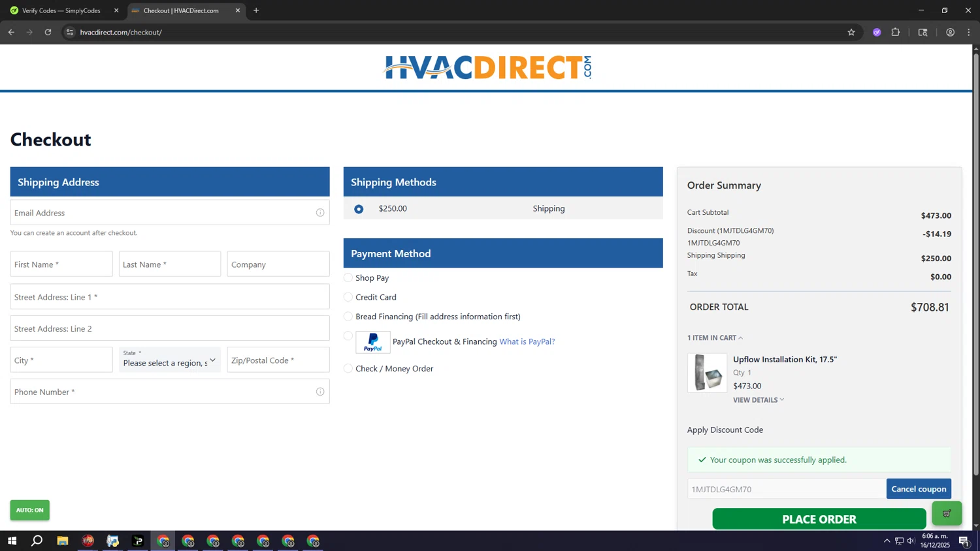This screenshot has height=551, width=980.
Task: Click the Zip/Postal Code field
Action: (278, 360)
